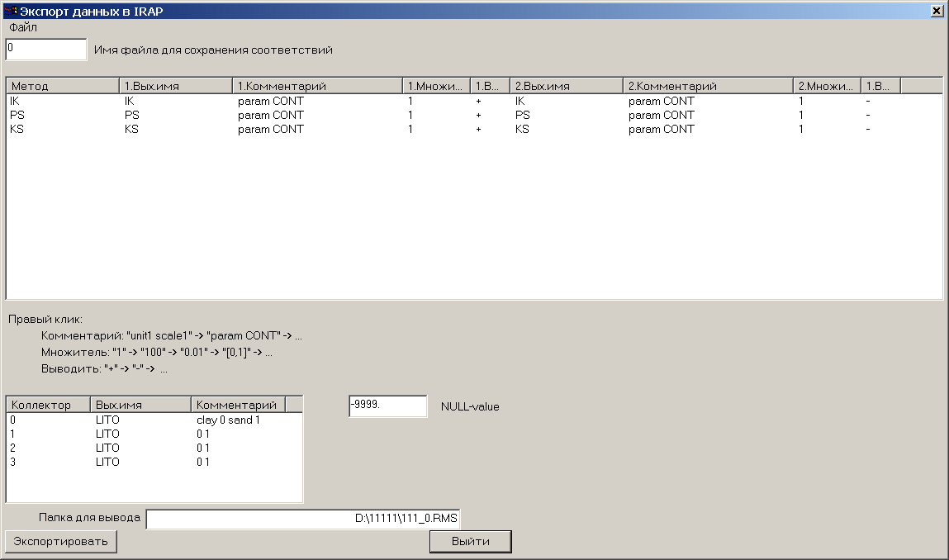Select the PS row in Метод column

[17, 115]
